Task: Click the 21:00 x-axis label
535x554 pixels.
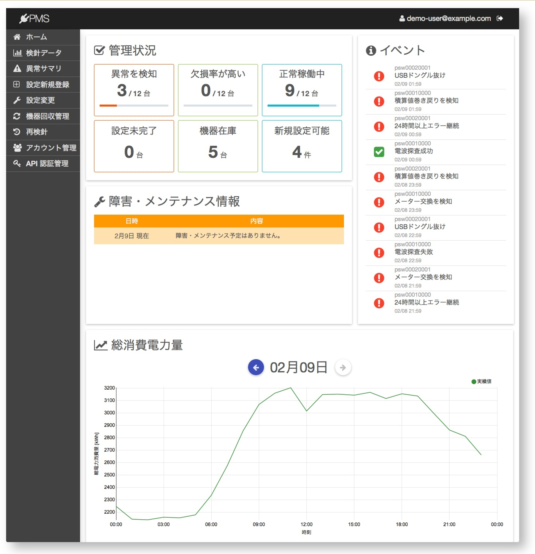Action: [x=449, y=524]
